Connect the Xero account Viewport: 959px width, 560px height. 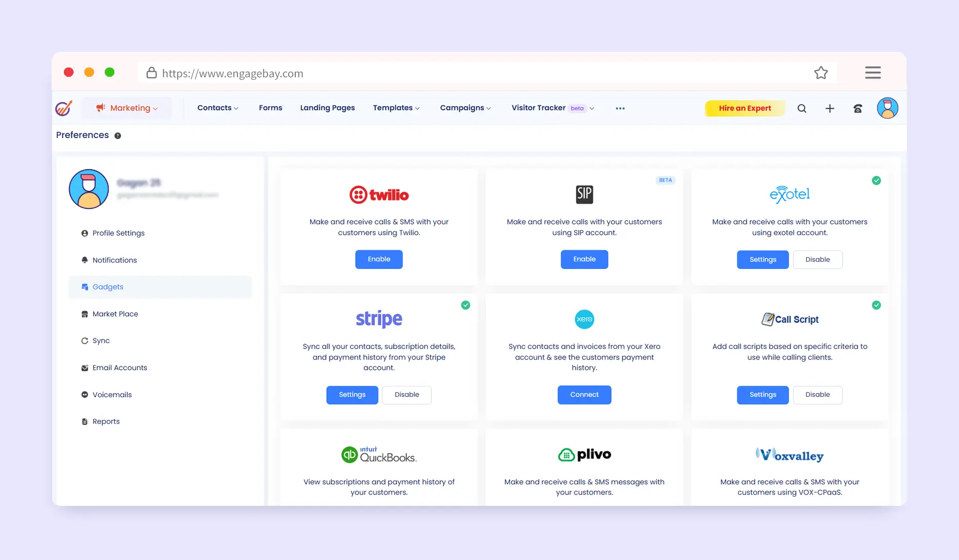(x=584, y=395)
